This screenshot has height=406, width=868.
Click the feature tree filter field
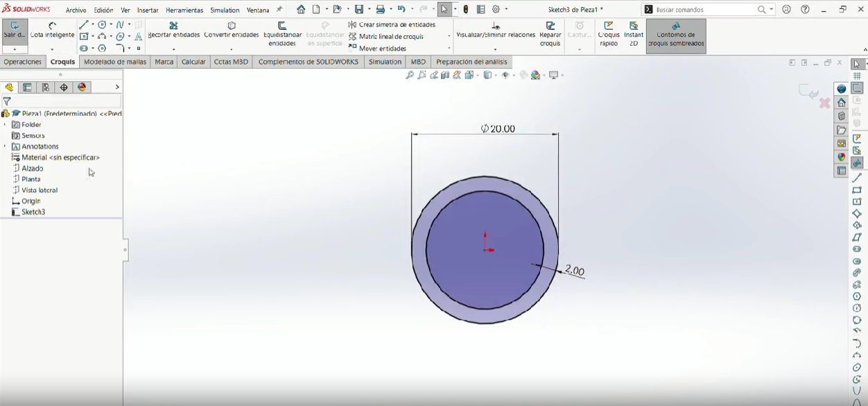point(67,101)
